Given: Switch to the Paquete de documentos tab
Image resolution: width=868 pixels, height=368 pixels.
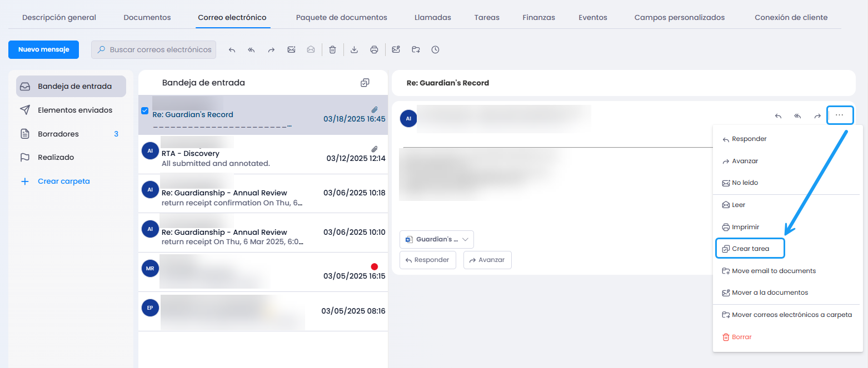Looking at the screenshot, I should (341, 17).
